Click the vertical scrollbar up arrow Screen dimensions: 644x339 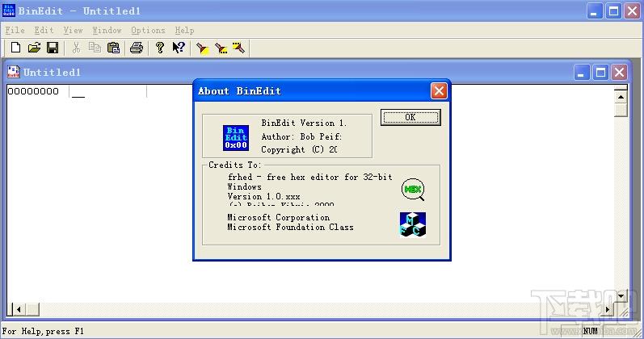point(621,97)
